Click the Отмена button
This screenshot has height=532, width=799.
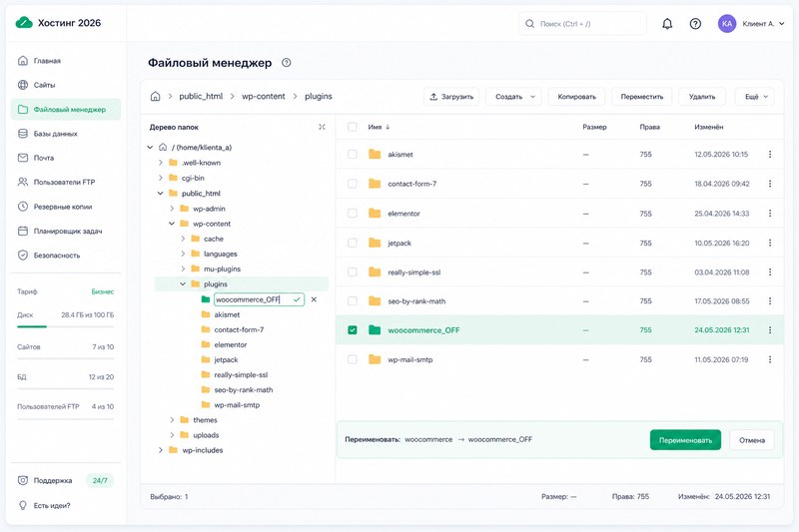pos(752,440)
